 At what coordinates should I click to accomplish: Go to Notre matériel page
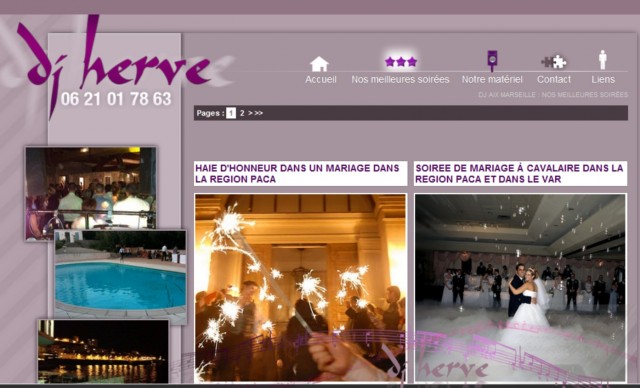492,80
